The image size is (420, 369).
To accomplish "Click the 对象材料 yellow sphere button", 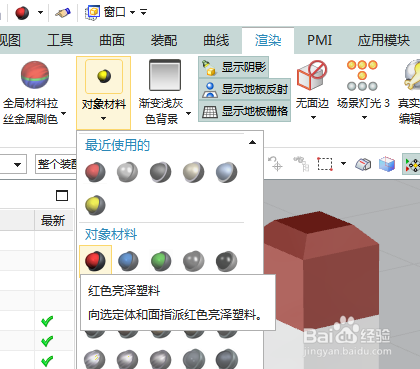I will 104,76.
